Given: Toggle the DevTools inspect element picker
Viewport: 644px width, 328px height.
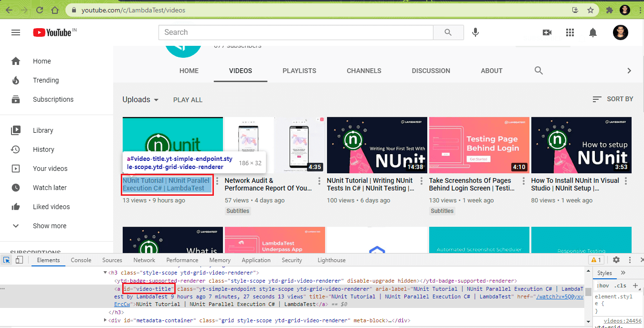Looking at the screenshot, I should [x=7, y=260].
